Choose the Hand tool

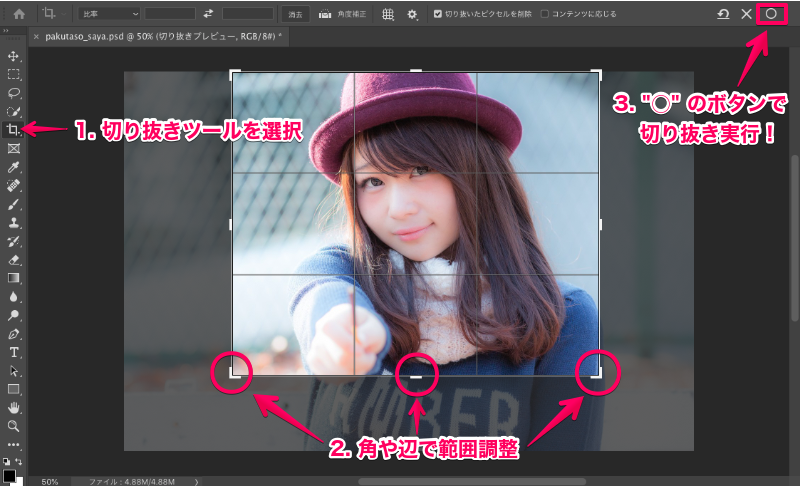point(14,408)
